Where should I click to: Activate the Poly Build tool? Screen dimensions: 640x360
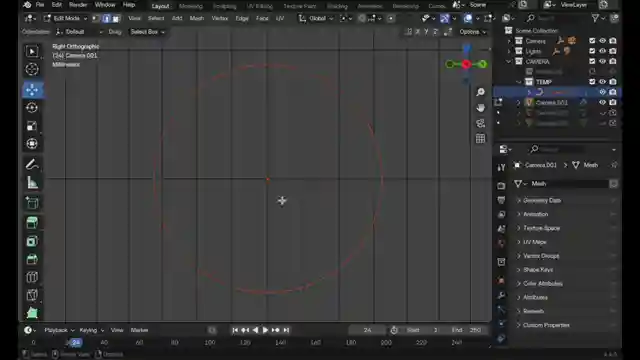coord(32,313)
